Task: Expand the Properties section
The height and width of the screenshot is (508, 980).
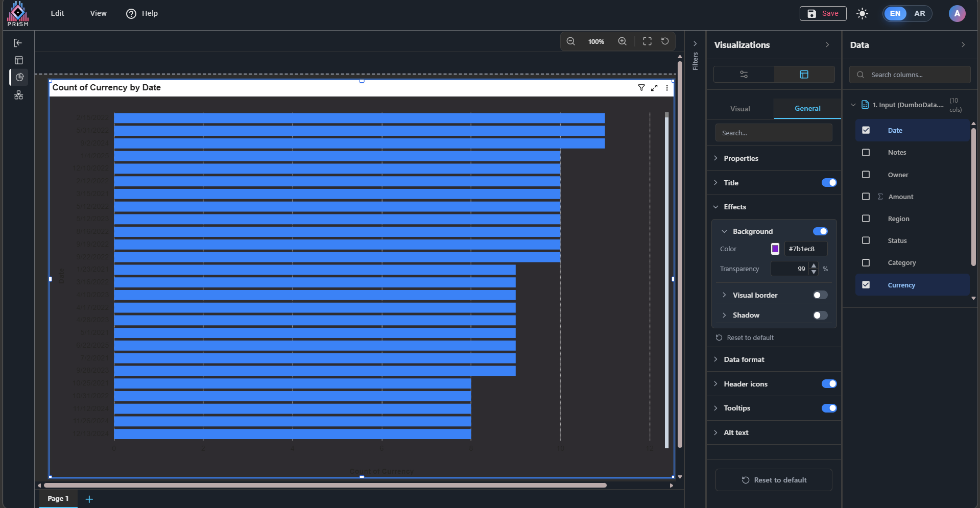Action: pos(740,158)
